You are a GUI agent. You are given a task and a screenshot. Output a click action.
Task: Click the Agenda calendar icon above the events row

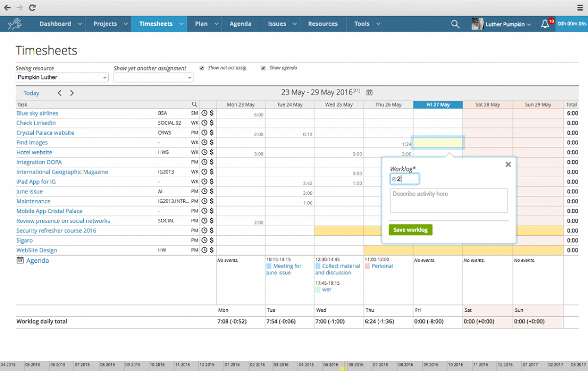tap(20, 260)
